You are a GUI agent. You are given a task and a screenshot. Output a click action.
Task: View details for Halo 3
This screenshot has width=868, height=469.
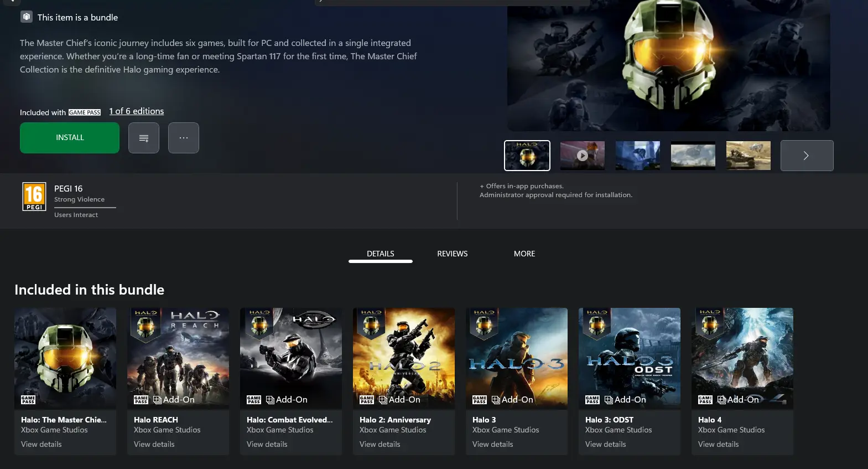(493, 444)
